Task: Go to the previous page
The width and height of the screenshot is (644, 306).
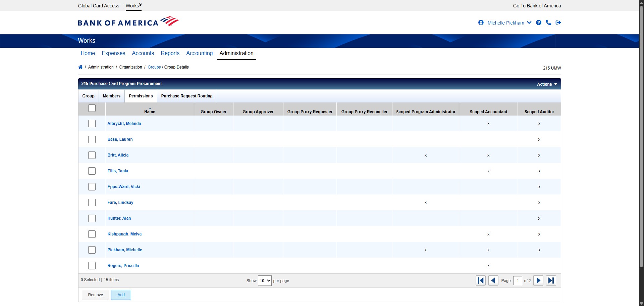Action: pyautogui.click(x=493, y=280)
